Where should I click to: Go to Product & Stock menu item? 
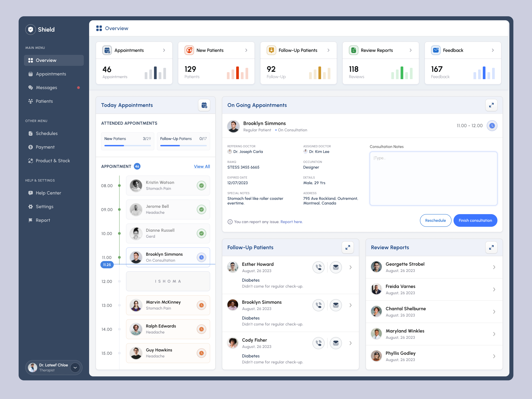(x=53, y=161)
